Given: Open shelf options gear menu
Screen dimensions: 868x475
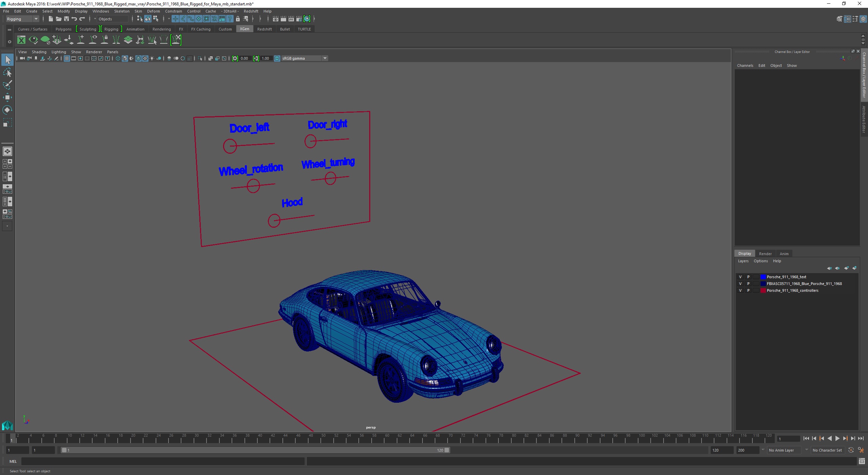Looking at the screenshot, I should point(9,42).
